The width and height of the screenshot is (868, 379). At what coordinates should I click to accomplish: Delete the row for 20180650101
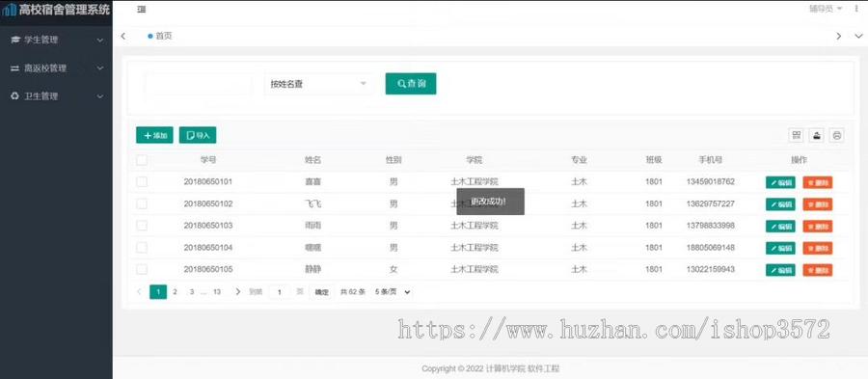pyautogui.click(x=818, y=182)
